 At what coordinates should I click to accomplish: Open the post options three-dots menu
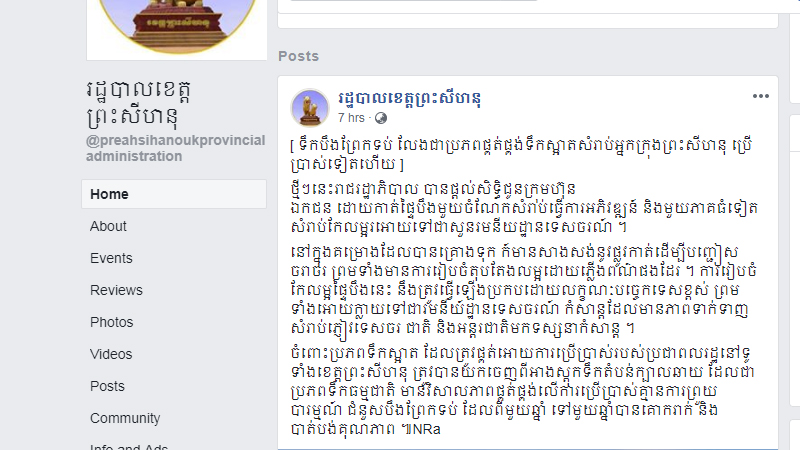[760, 96]
